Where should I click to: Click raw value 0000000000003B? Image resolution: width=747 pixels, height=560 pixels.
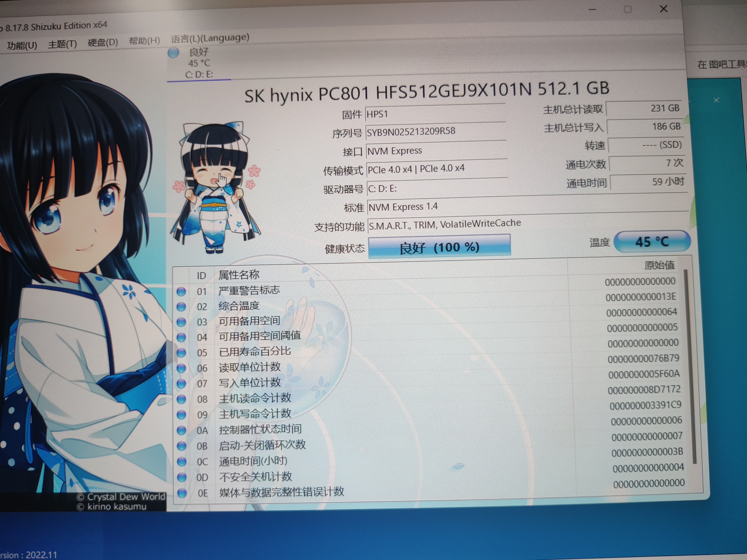coord(647,452)
